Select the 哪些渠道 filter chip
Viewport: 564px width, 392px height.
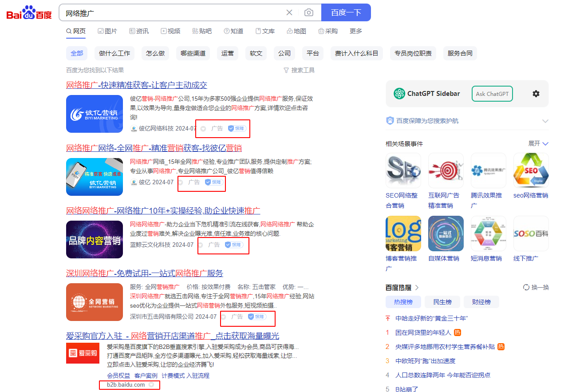click(193, 53)
